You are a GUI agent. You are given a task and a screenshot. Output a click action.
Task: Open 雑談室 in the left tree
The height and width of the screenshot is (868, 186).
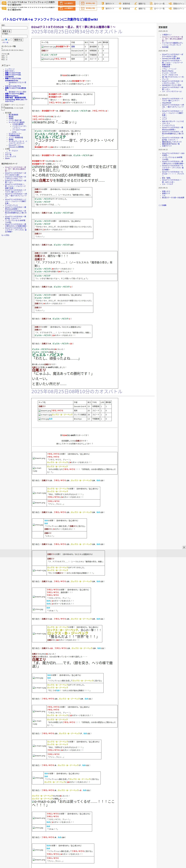(x=11, y=117)
